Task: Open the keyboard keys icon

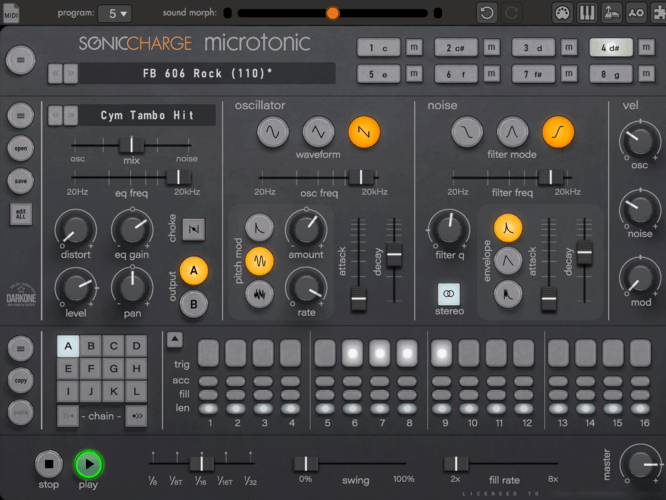Action: 587,13
